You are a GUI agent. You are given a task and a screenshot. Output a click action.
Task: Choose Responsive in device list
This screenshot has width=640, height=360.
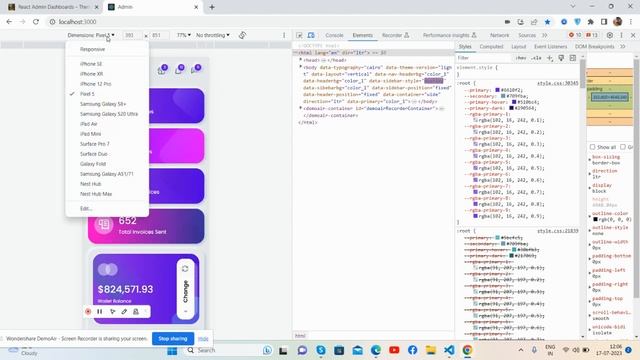tap(93, 49)
